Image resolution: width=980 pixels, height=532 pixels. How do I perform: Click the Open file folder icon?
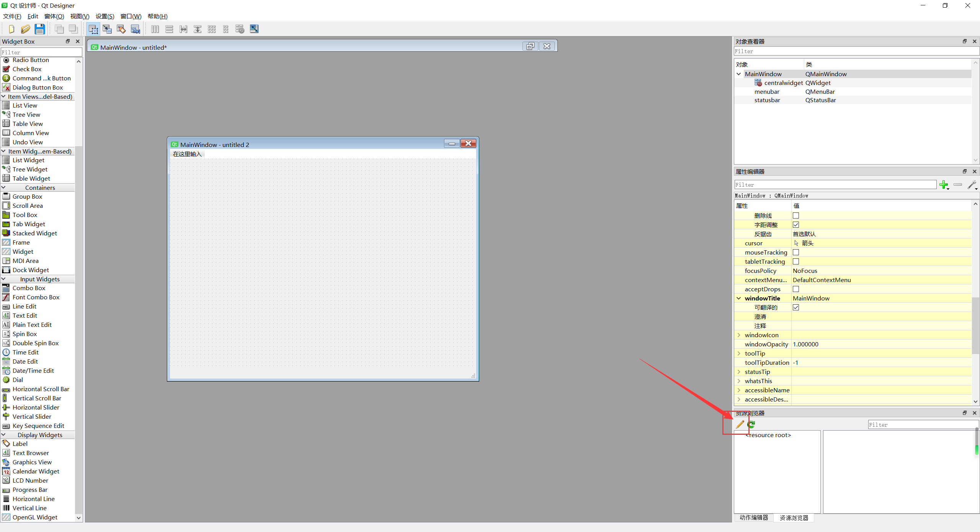[x=25, y=29]
